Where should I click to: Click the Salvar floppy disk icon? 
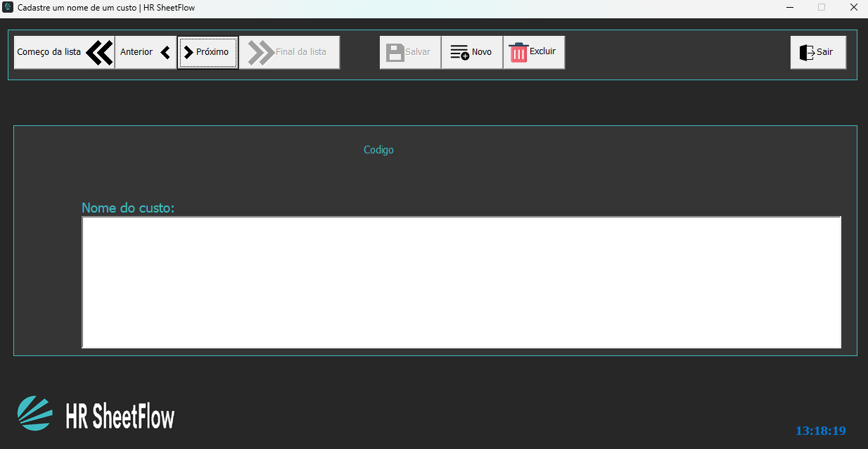click(x=395, y=53)
